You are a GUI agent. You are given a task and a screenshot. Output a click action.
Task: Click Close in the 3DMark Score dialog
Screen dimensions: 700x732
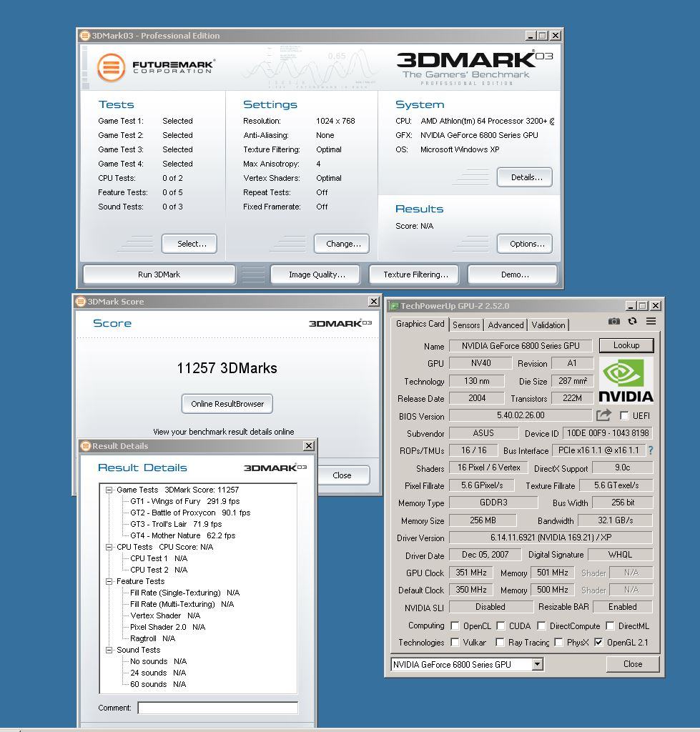(x=344, y=475)
